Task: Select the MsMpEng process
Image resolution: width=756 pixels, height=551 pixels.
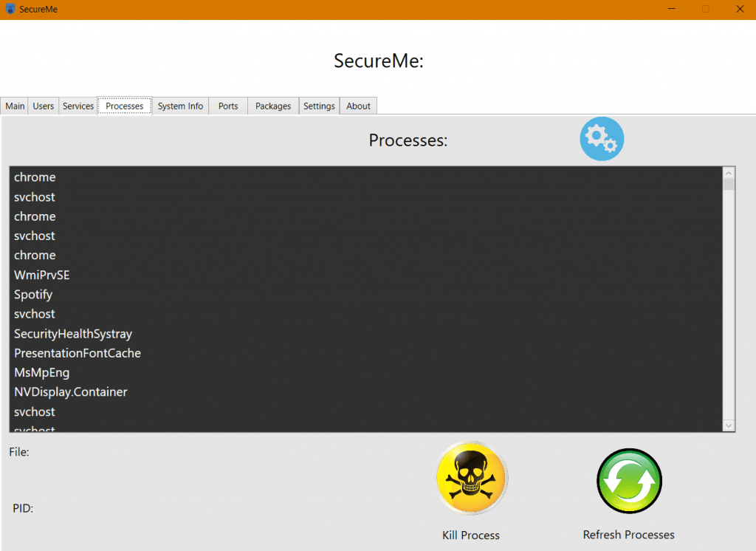Action: (x=365, y=372)
